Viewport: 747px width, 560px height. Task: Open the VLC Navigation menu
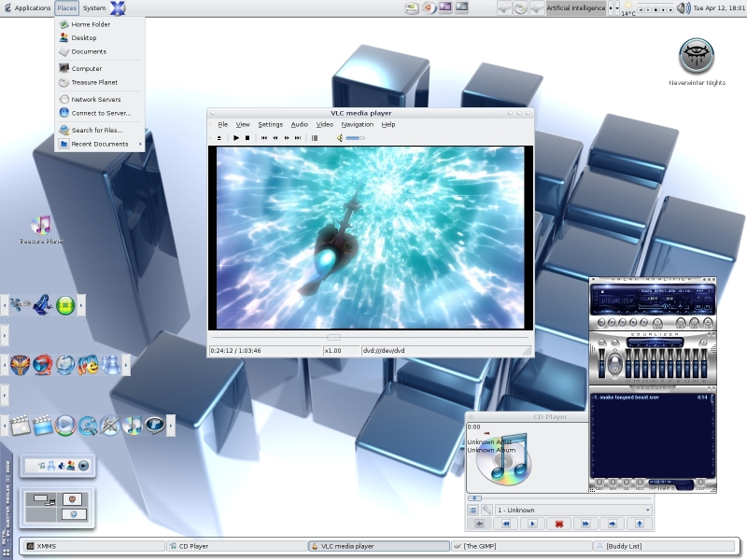pos(358,124)
